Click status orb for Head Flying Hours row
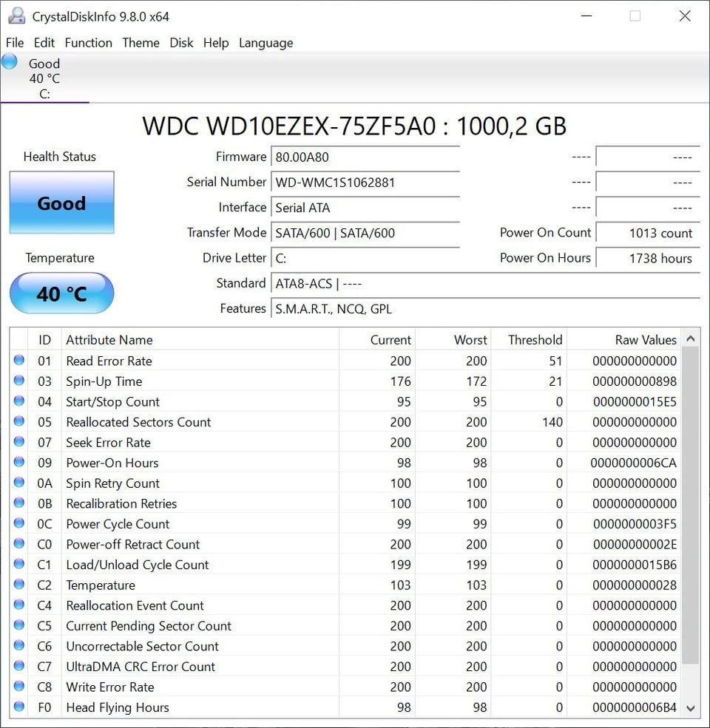The height and width of the screenshot is (728, 710). tap(19, 707)
